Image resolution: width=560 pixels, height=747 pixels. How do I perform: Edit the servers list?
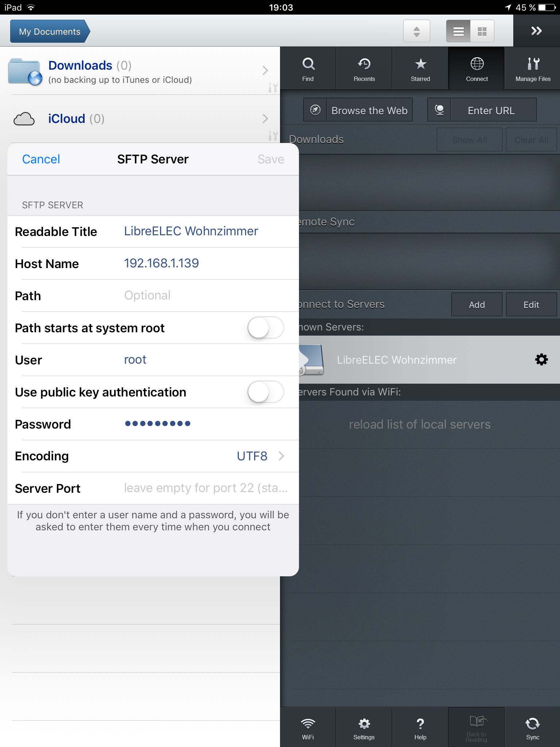pos(531,305)
